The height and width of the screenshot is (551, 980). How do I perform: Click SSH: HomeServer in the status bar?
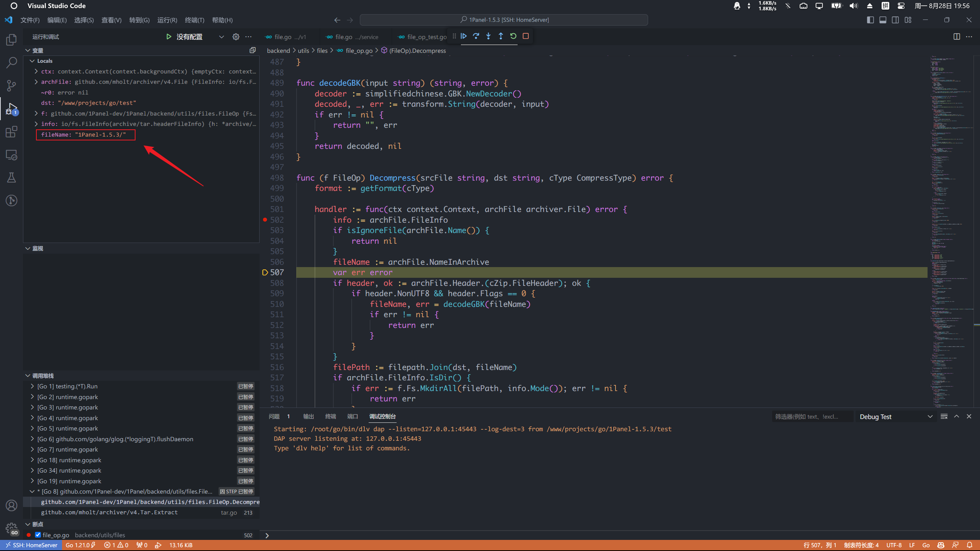[31, 545]
